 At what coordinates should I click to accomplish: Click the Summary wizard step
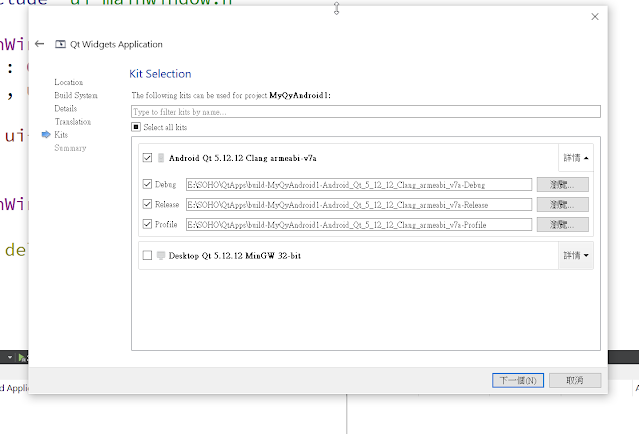pos(71,148)
